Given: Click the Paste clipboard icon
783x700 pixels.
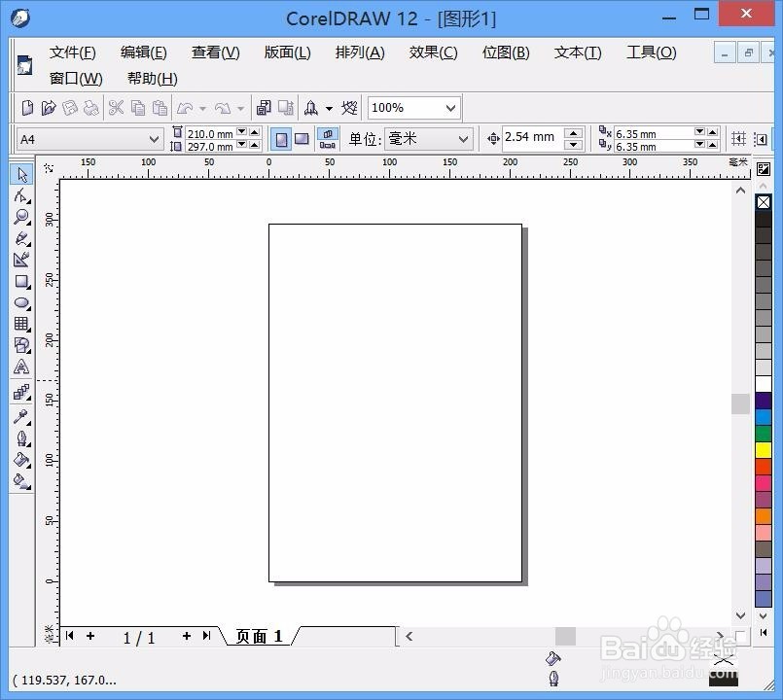Looking at the screenshot, I should pyautogui.click(x=160, y=108).
